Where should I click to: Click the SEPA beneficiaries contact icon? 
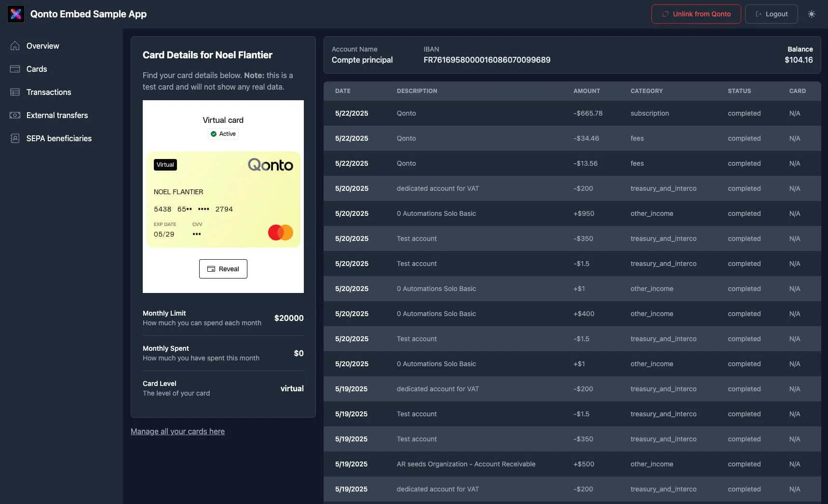click(x=15, y=138)
